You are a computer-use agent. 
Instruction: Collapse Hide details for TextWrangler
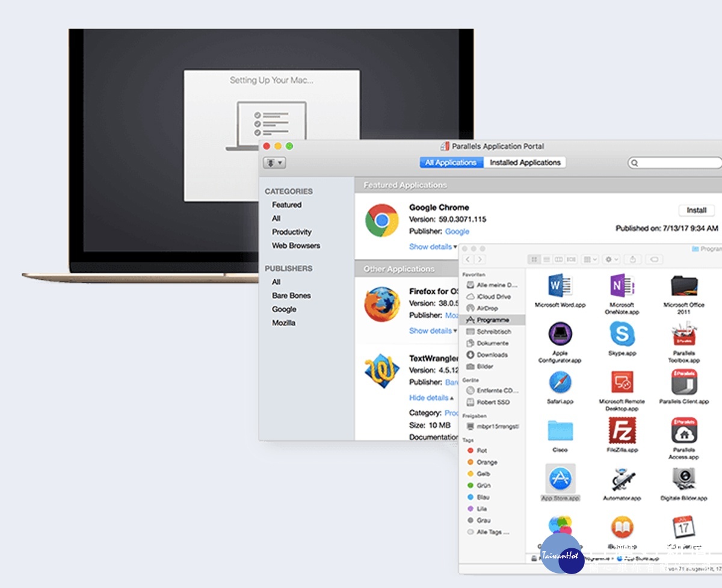[x=431, y=398]
